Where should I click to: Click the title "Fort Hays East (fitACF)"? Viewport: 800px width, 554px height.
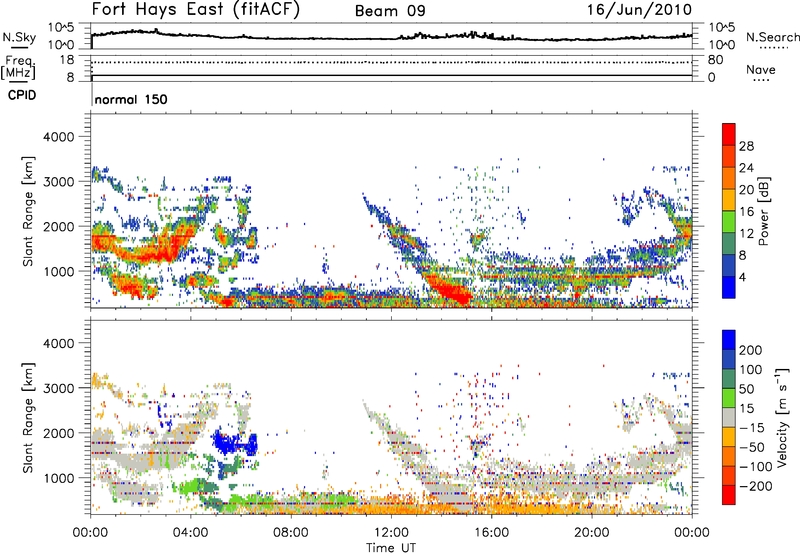tap(196, 9)
